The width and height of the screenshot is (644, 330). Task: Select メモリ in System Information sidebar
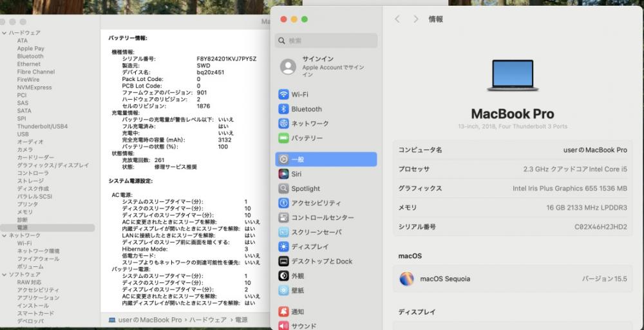[x=24, y=212]
